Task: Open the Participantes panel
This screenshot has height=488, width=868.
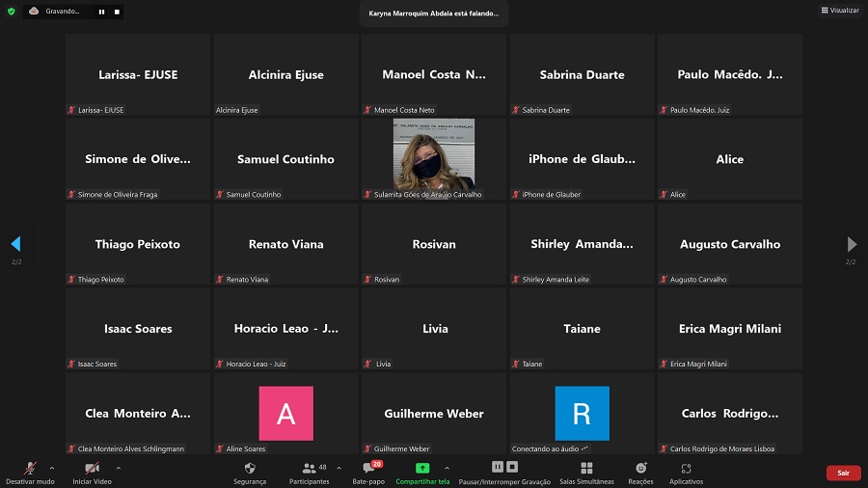Action: click(x=309, y=473)
